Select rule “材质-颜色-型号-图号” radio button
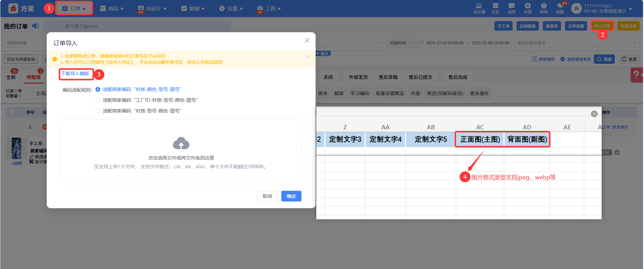This screenshot has height=269, width=644. [98, 89]
